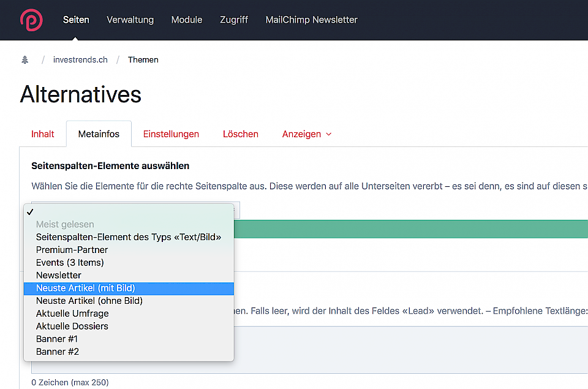Image resolution: width=588 pixels, height=389 pixels.
Task: Expand the Anzeigen dropdown tab
Action: [x=306, y=134]
